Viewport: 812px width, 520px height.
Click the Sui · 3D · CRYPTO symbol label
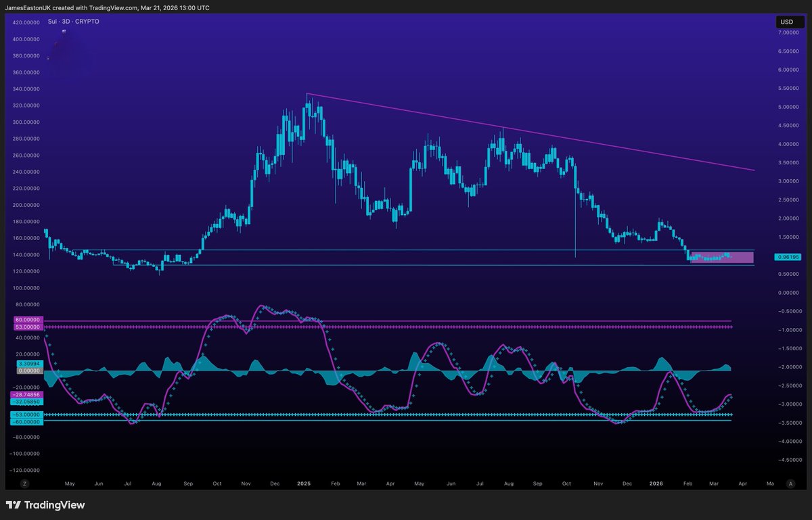pyautogui.click(x=74, y=22)
